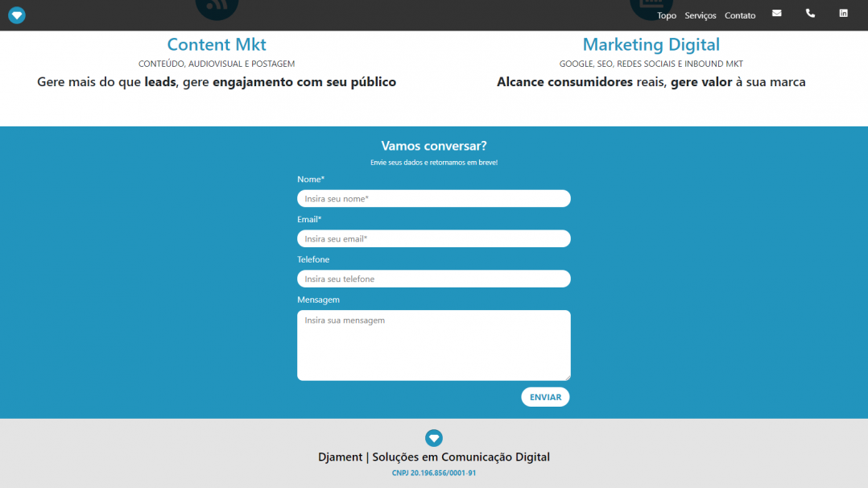Open the LinkedIn icon in header
The height and width of the screenshot is (488, 868).
tap(843, 13)
